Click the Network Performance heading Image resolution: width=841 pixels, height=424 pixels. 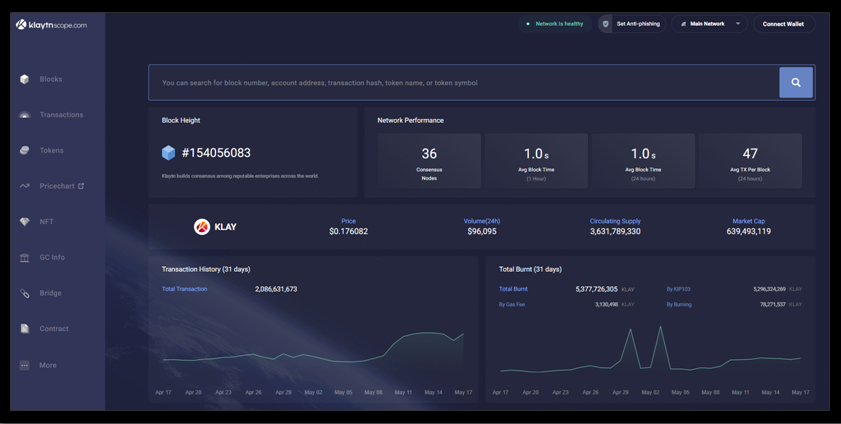410,120
